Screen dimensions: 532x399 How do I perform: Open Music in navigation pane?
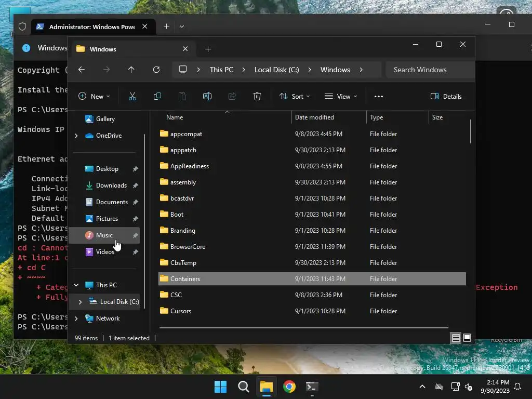click(104, 235)
